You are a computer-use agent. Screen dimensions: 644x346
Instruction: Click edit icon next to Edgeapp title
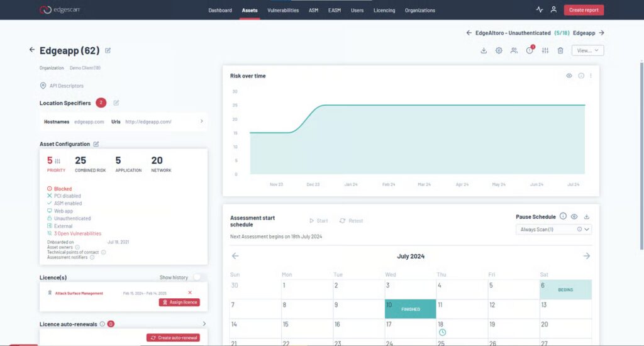click(x=108, y=50)
